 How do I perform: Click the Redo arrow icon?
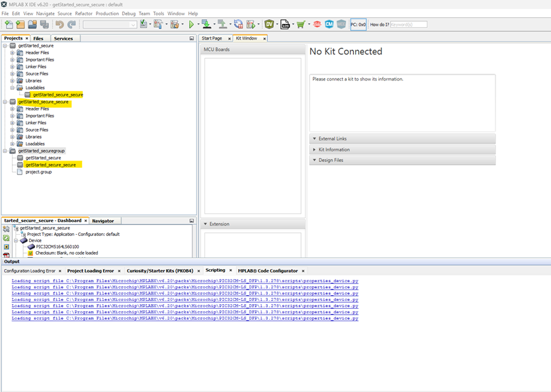tap(71, 24)
